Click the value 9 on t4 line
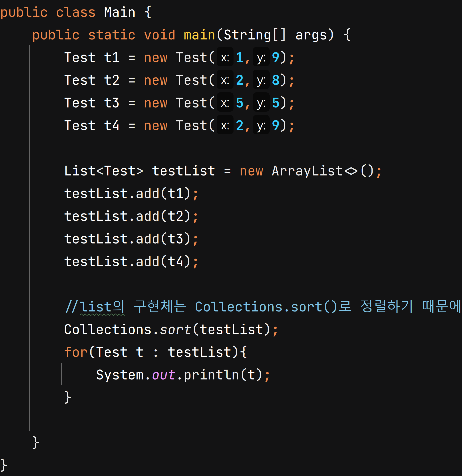The height and width of the screenshot is (476, 462). [x=276, y=126]
